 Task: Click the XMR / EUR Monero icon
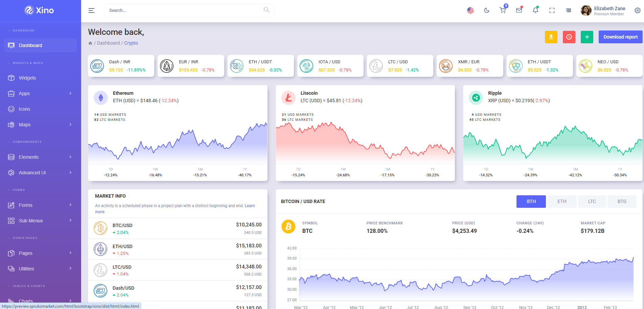tap(446, 66)
